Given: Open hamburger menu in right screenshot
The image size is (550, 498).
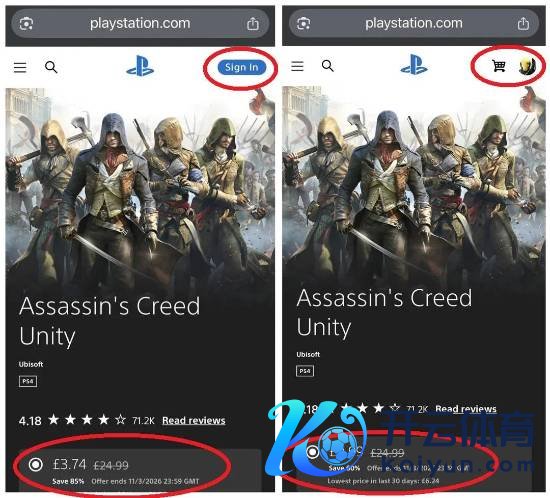Looking at the screenshot, I should coord(297,66).
